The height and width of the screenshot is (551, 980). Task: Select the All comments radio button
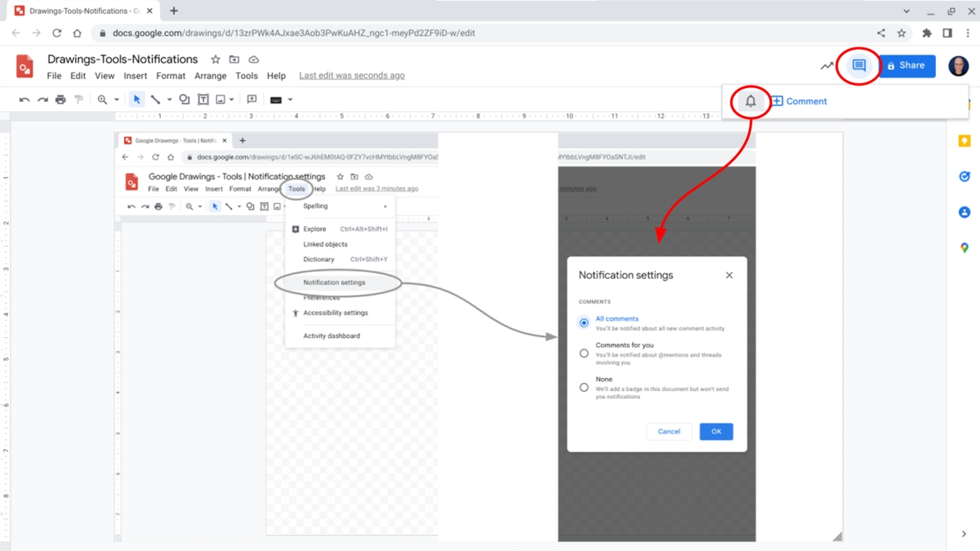click(x=583, y=322)
